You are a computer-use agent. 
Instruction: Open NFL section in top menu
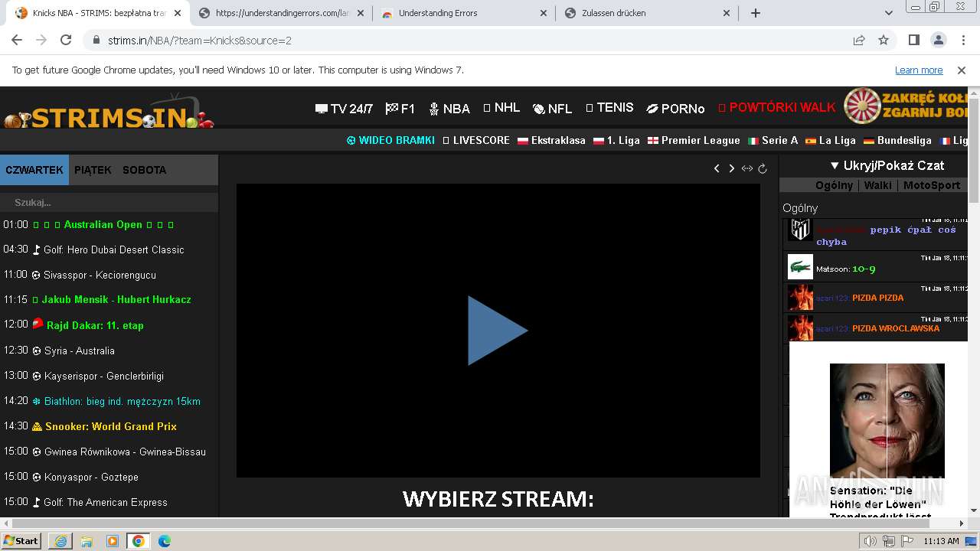point(552,109)
